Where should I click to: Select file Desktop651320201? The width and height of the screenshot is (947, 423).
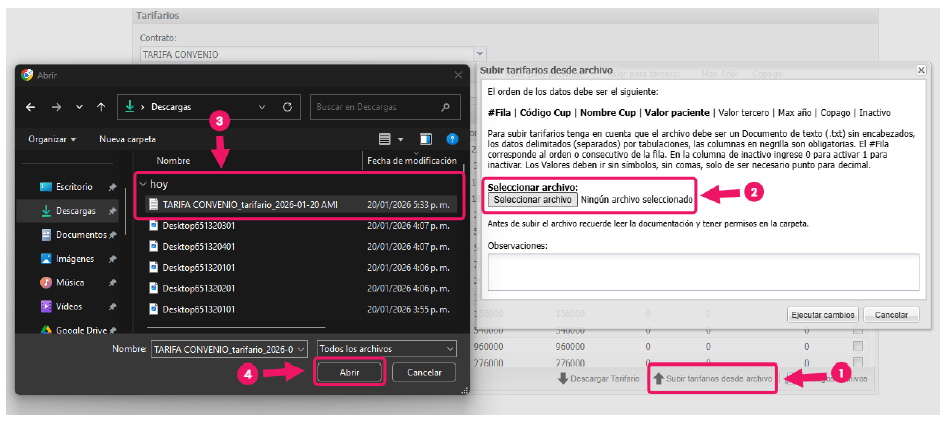(x=301, y=288)
